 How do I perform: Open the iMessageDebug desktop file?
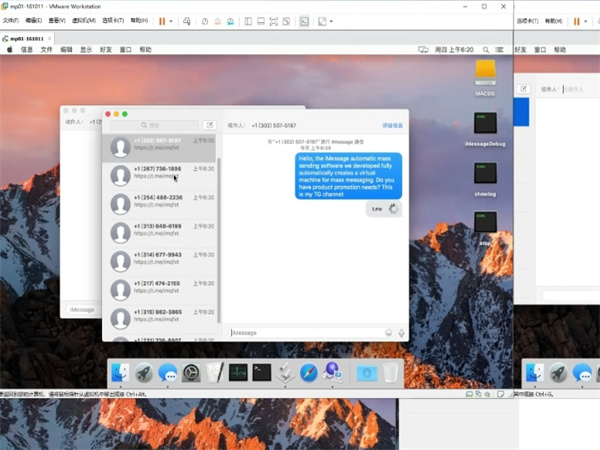486,124
